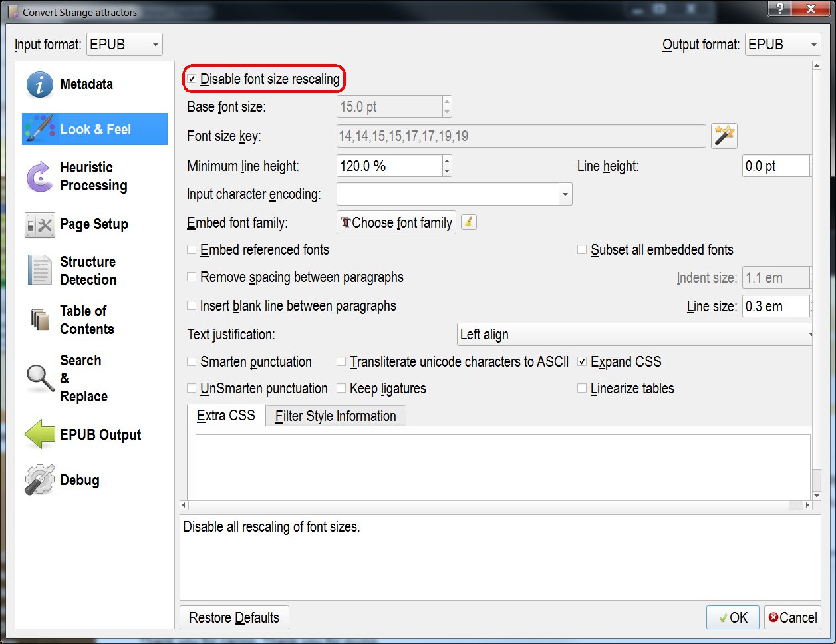This screenshot has width=836, height=644.
Task: Enable Embed referenced fonts
Action: 192,250
